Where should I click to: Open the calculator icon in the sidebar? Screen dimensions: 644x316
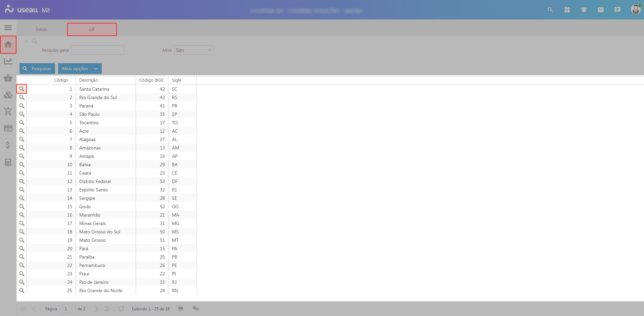coord(8,162)
